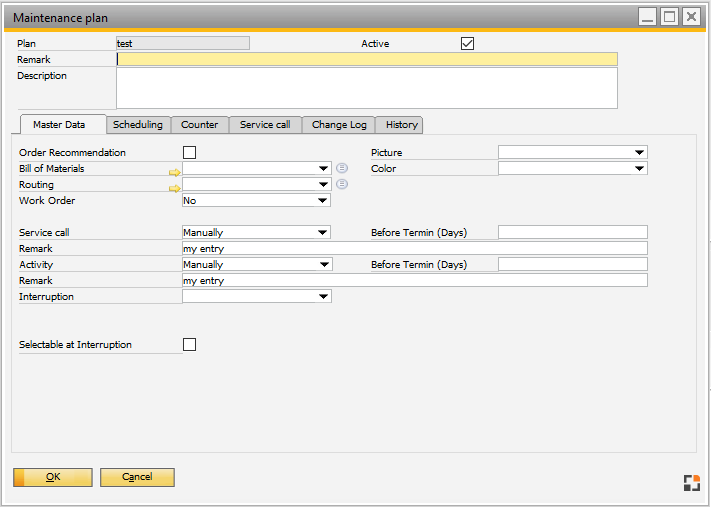The width and height of the screenshot is (711, 509).
Task: Enable the Order Recommendation checkbox
Action: click(189, 152)
